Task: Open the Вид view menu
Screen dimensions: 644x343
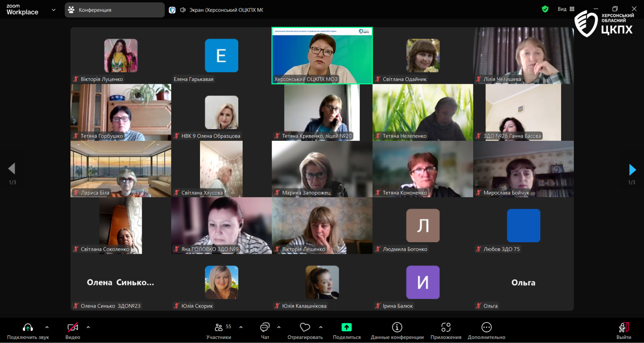Action: (566, 9)
